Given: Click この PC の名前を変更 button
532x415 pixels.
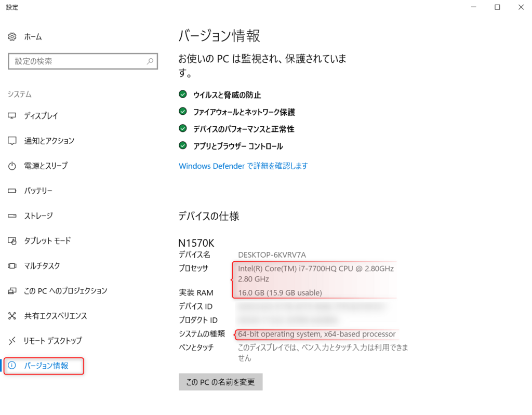Looking at the screenshot, I should (x=220, y=382).
